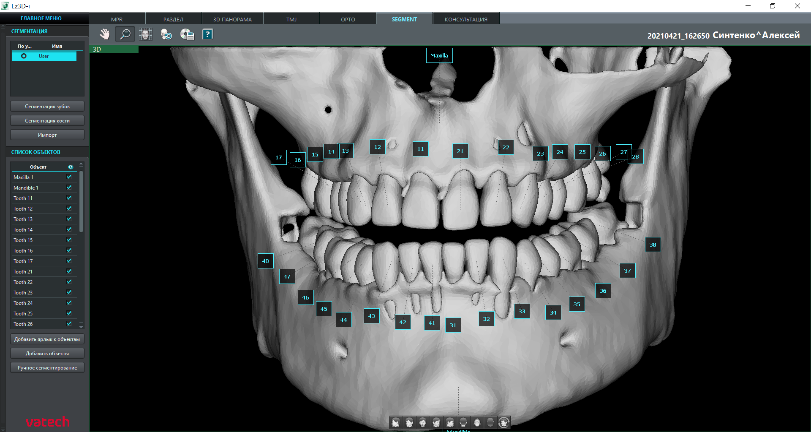The image size is (811, 432).
Task: Toggle visibility checkbox for Maxilla 1
Action: point(69,177)
